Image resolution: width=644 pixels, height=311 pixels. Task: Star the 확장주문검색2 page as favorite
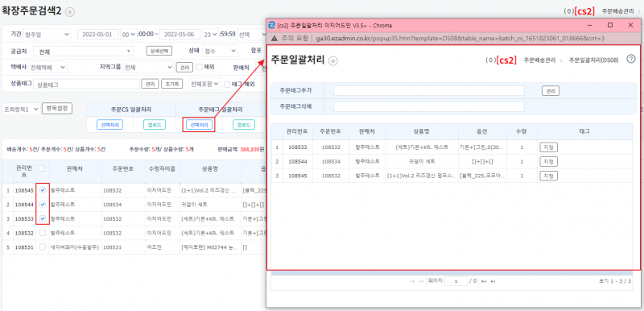(x=70, y=12)
